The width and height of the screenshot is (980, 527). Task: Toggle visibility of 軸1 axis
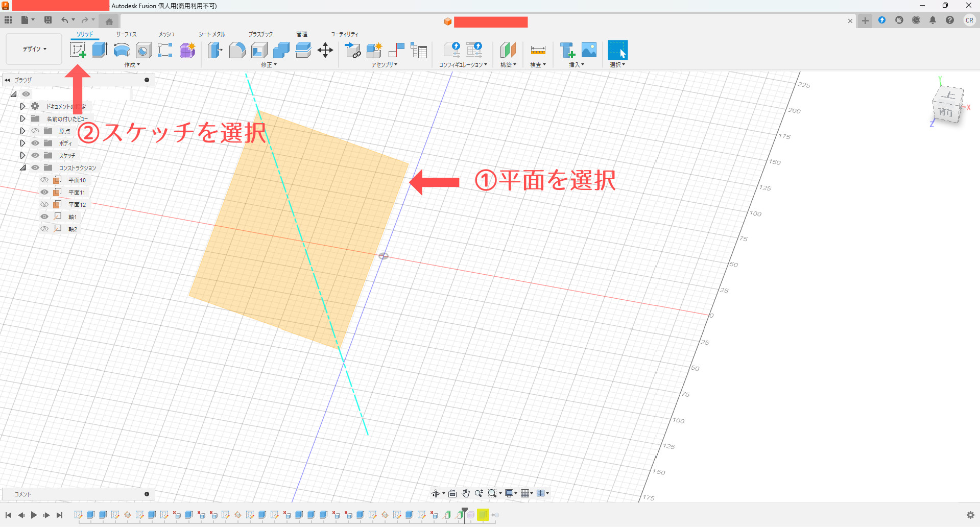pyautogui.click(x=44, y=217)
